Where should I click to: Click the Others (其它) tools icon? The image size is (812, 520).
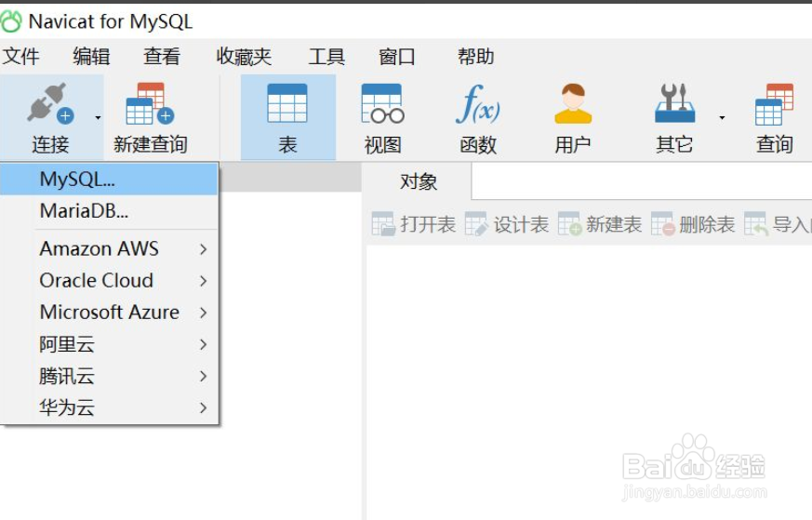click(674, 103)
